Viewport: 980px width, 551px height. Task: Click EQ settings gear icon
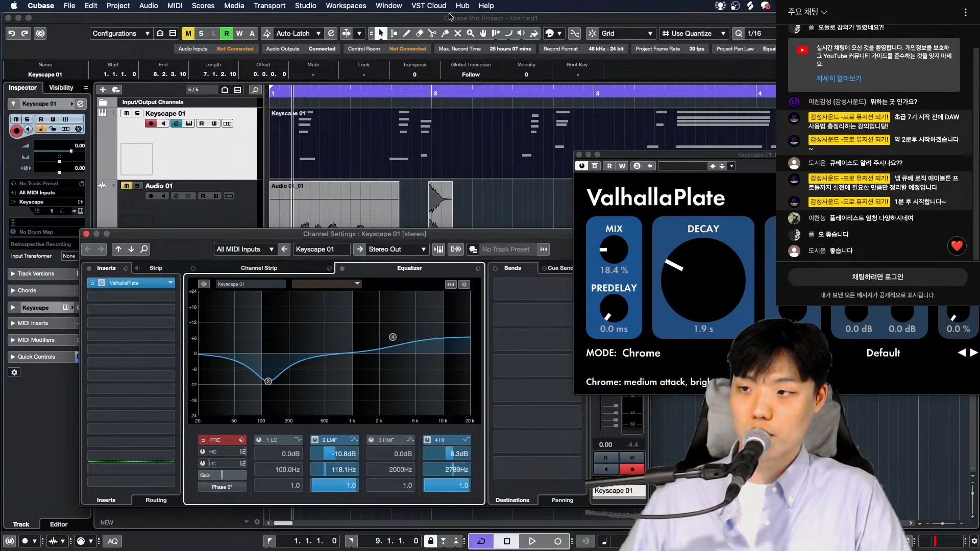464,284
